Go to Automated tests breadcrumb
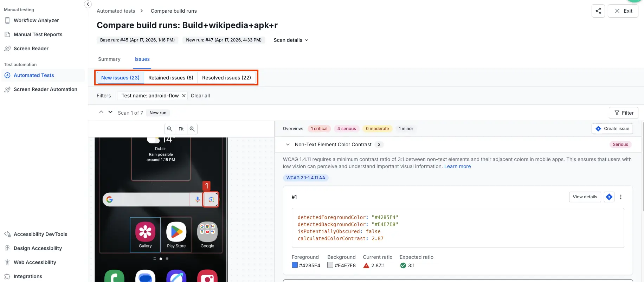Viewport: 644px width, 282px height. [116, 11]
